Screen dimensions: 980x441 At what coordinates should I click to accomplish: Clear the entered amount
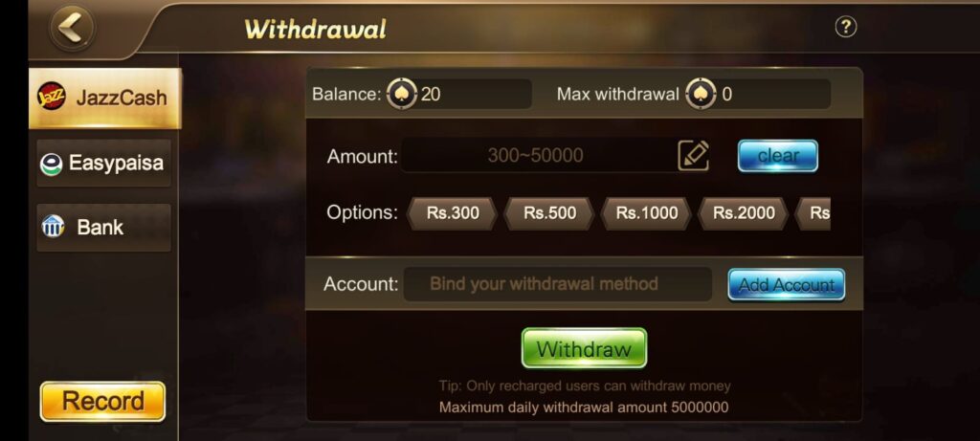(778, 156)
